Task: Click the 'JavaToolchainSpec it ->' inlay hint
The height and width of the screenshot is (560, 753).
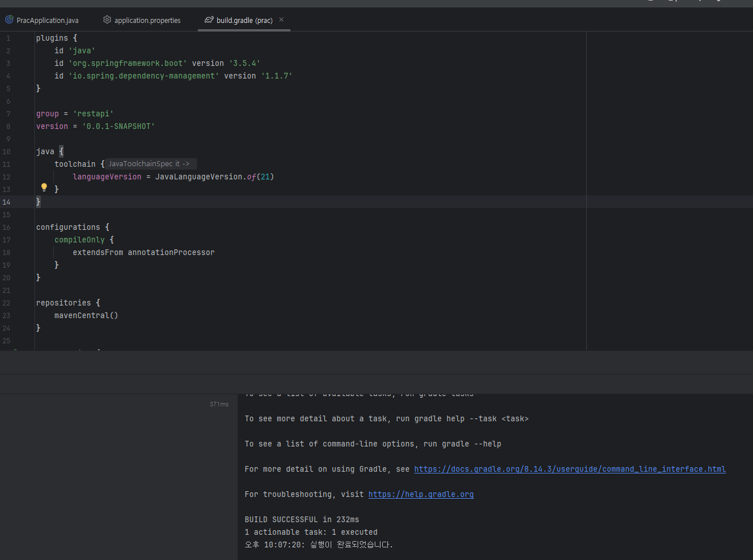Action: click(x=150, y=164)
